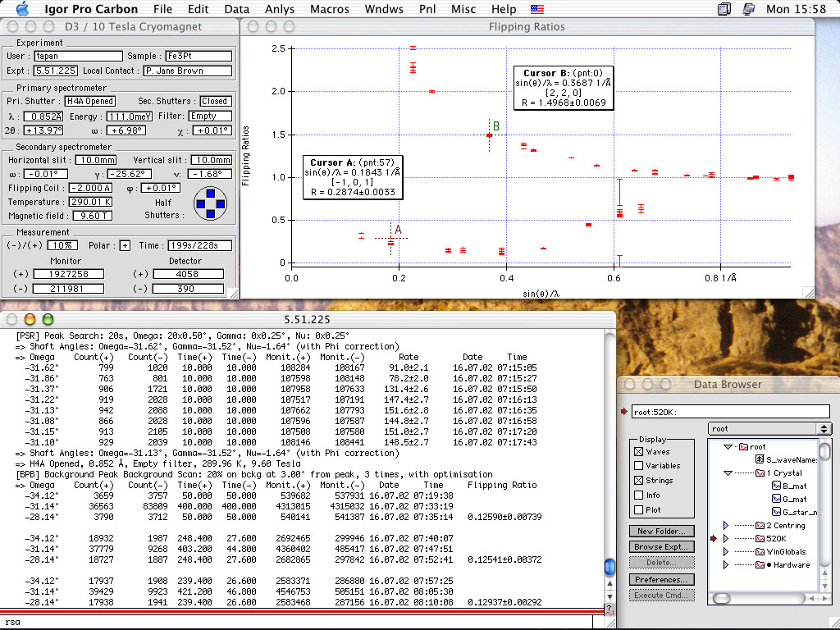The width and height of the screenshot is (840, 630).
Task: Collapse the root folder triangle
Action: [728, 446]
